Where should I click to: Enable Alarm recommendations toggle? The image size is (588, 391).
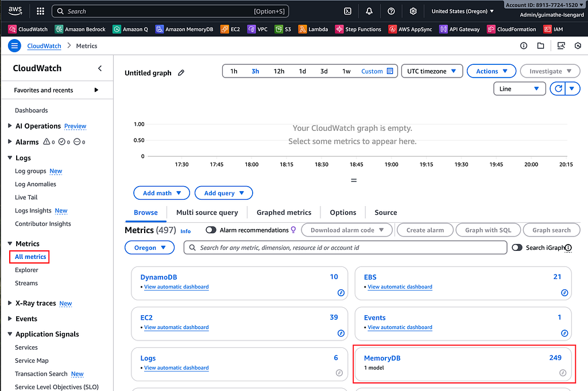pyautogui.click(x=211, y=230)
